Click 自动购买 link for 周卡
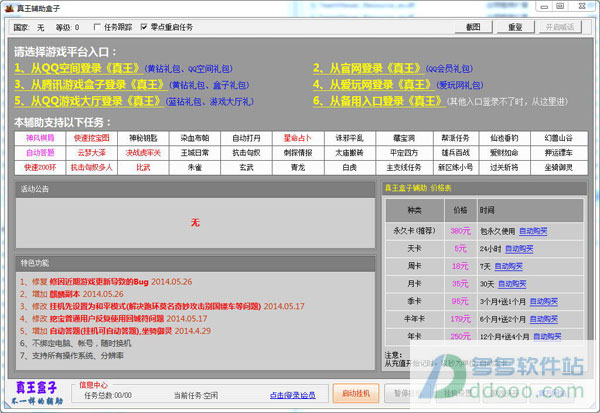The height and width of the screenshot is (413, 600). pos(508,266)
